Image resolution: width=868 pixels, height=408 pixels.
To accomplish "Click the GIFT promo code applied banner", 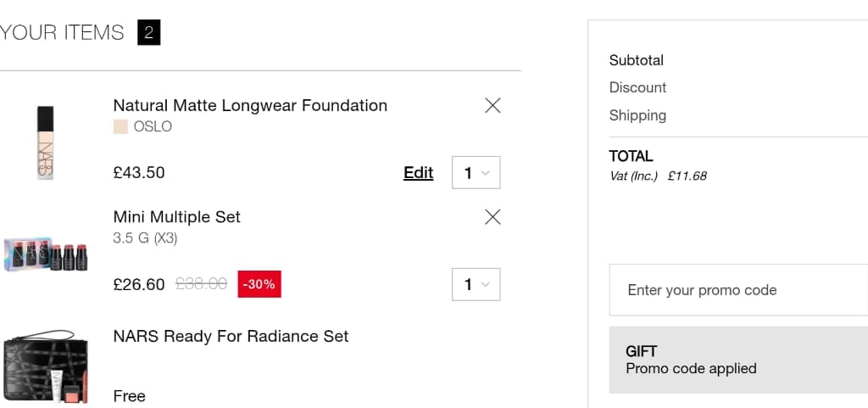I will coord(738,360).
